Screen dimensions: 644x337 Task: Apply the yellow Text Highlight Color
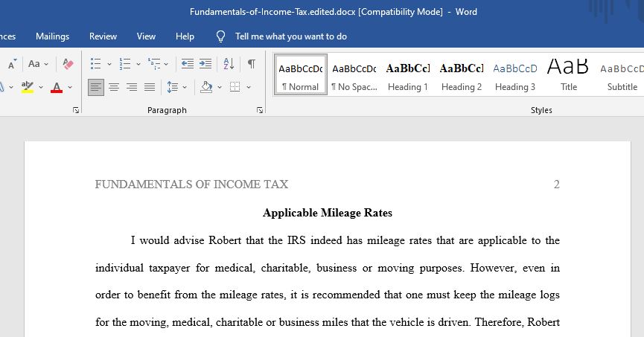[28, 87]
